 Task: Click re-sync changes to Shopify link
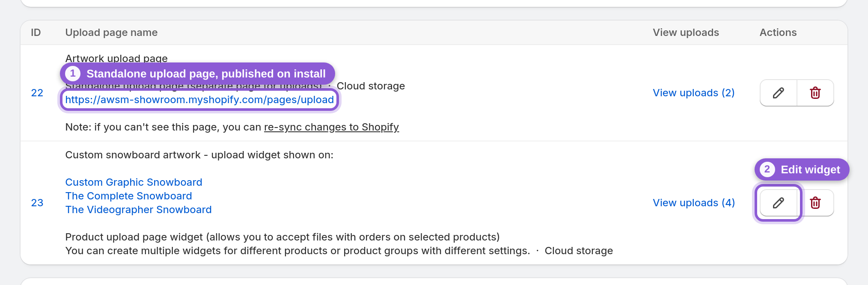331,127
